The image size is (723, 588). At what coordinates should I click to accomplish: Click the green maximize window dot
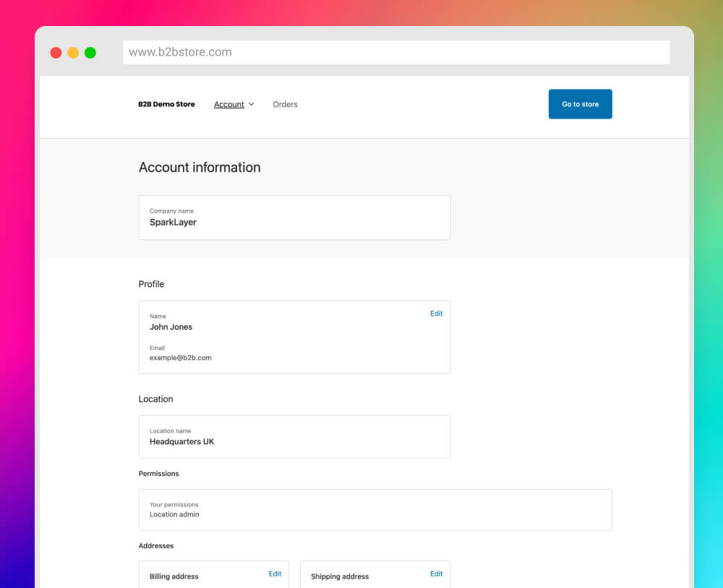tap(90, 53)
